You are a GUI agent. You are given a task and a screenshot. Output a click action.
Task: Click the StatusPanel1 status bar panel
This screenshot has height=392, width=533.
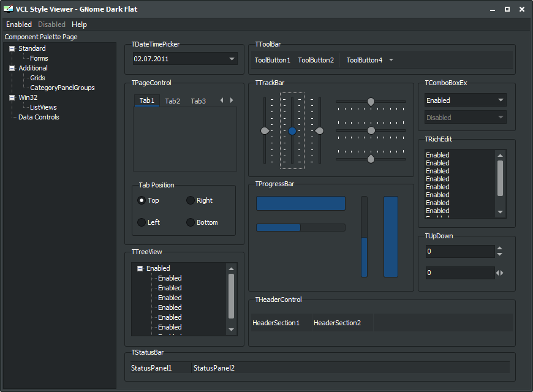(x=161, y=368)
